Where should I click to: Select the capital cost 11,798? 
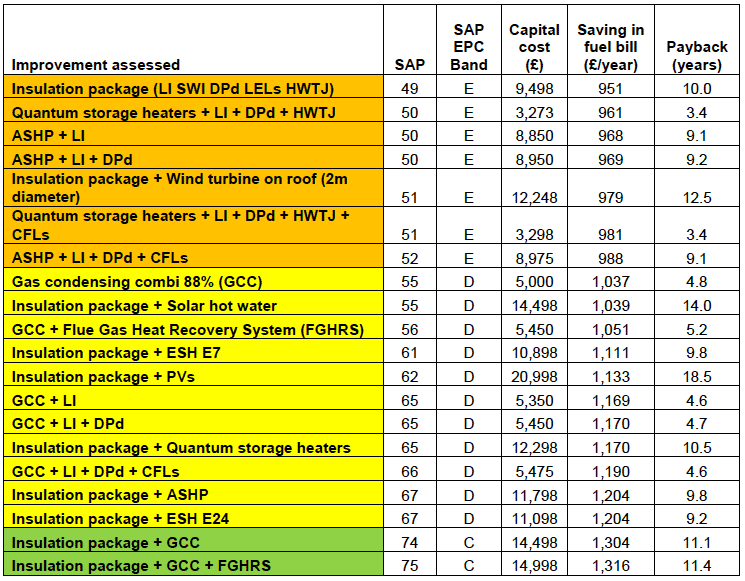click(x=535, y=495)
